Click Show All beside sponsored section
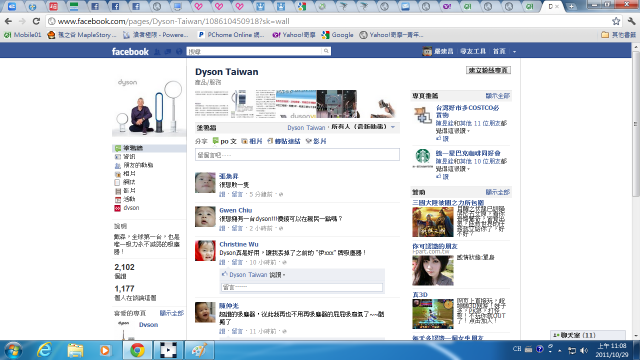This screenshot has height=360, width=640. [x=498, y=192]
